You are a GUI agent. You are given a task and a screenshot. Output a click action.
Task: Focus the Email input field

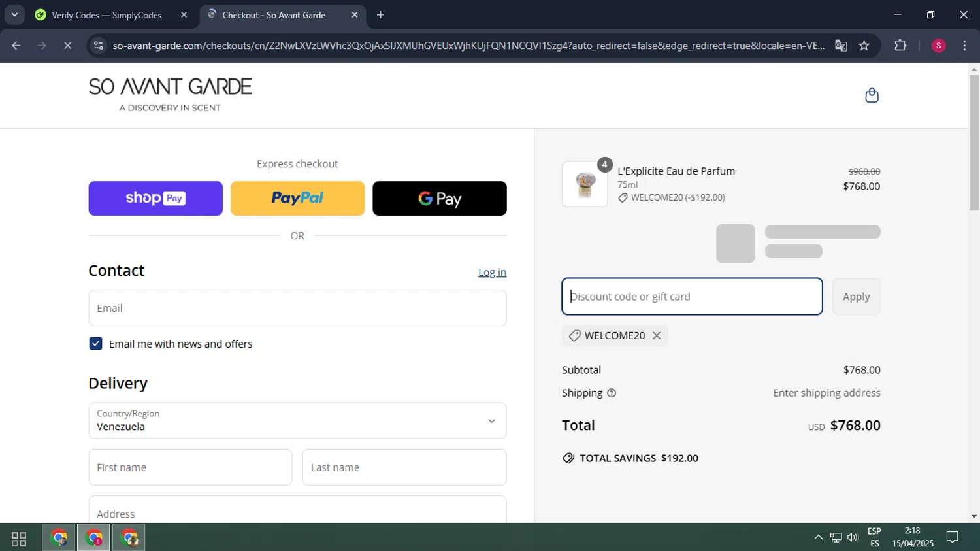click(297, 308)
